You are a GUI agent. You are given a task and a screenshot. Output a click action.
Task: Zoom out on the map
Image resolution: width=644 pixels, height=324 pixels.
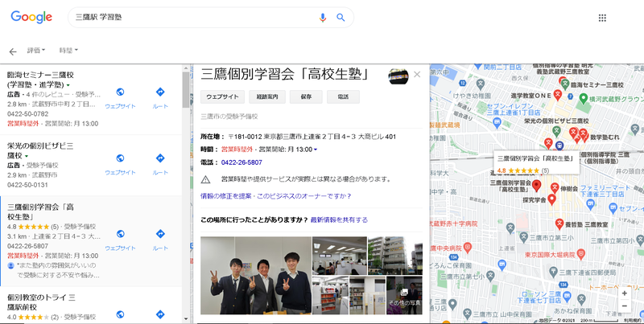pyautogui.click(x=625, y=306)
